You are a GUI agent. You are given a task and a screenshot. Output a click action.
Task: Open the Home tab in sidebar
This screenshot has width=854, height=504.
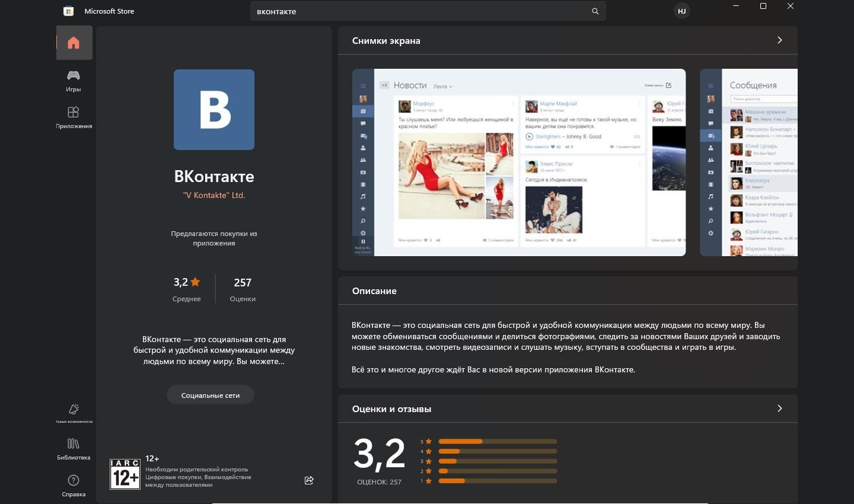[74, 43]
